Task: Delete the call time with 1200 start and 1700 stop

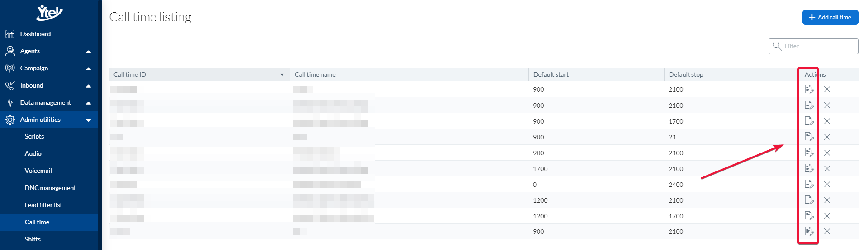Action: click(827, 216)
